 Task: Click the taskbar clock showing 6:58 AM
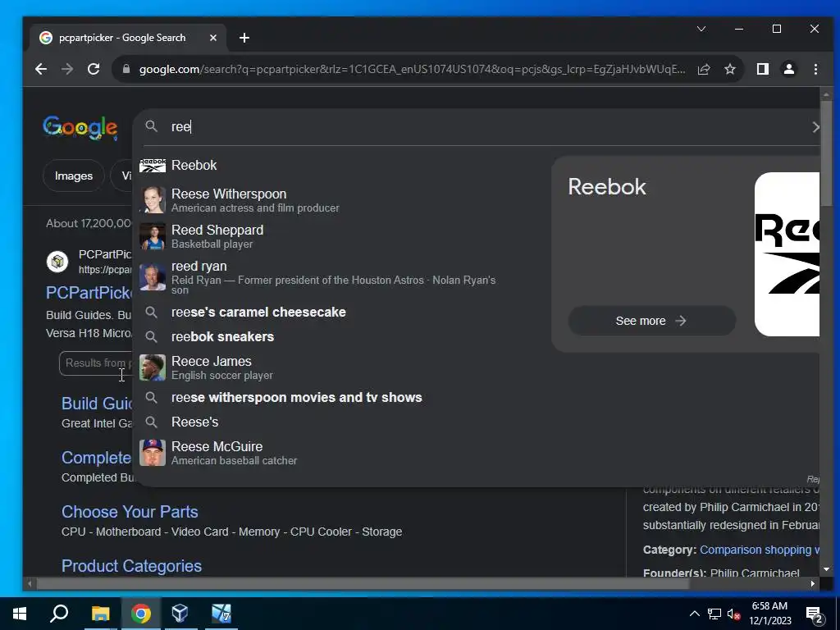tap(769, 614)
